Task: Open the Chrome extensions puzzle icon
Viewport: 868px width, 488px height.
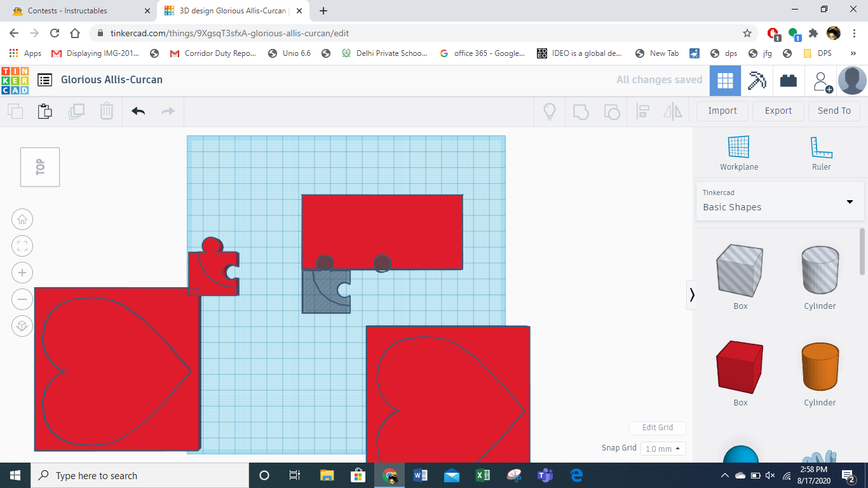Action: pyautogui.click(x=813, y=33)
